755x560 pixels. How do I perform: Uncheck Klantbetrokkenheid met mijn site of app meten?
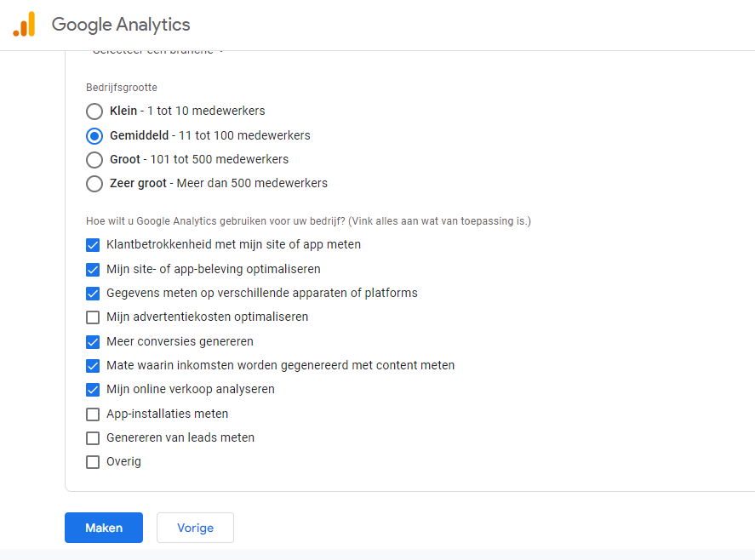(x=93, y=245)
